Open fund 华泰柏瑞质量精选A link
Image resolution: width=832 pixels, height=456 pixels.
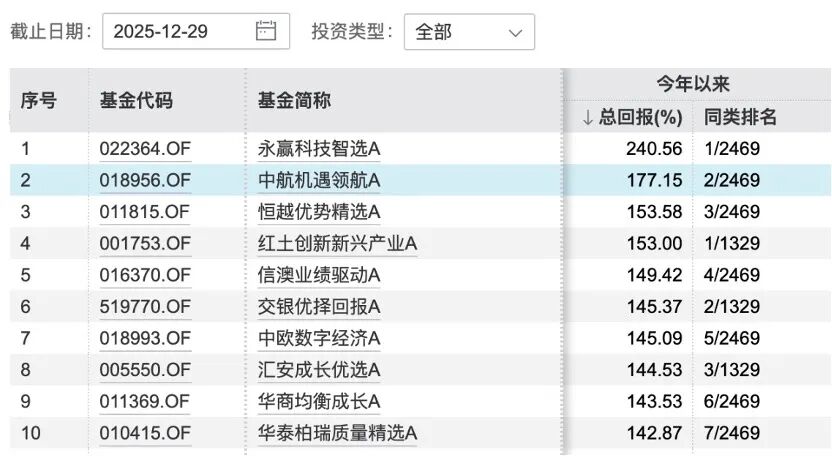[x=337, y=433]
